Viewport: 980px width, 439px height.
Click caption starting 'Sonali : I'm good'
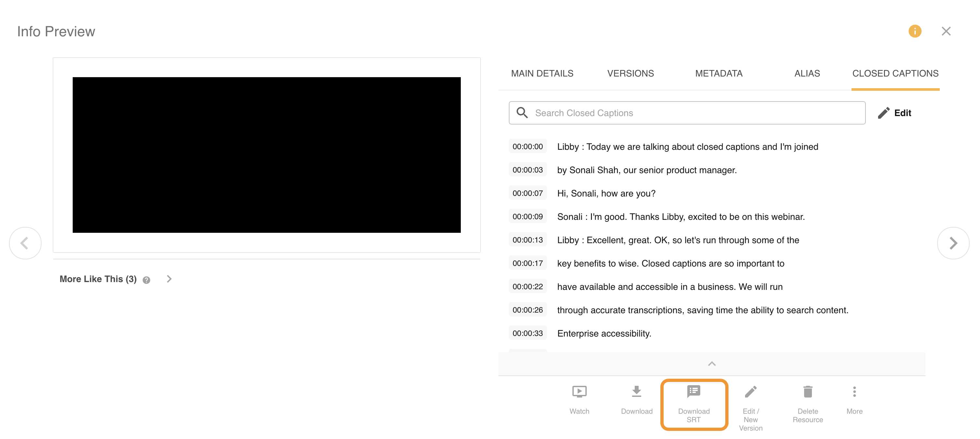click(x=681, y=217)
